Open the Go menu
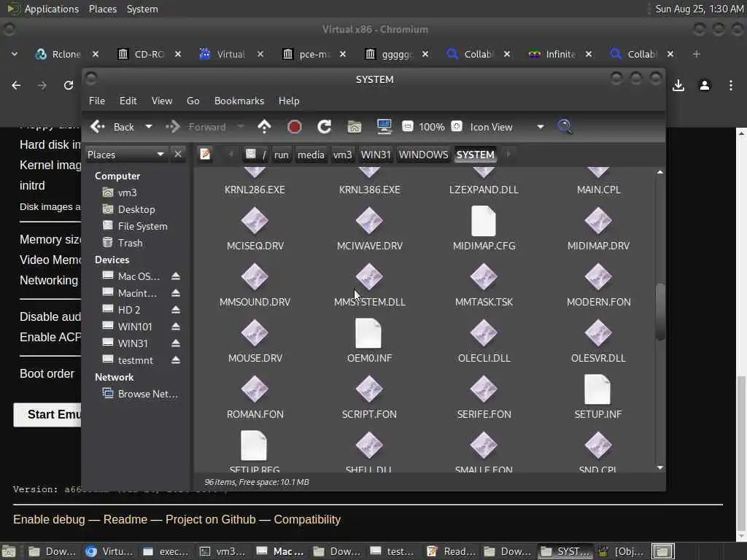Image resolution: width=747 pixels, height=560 pixels. pyautogui.click(x=193, y=101)
